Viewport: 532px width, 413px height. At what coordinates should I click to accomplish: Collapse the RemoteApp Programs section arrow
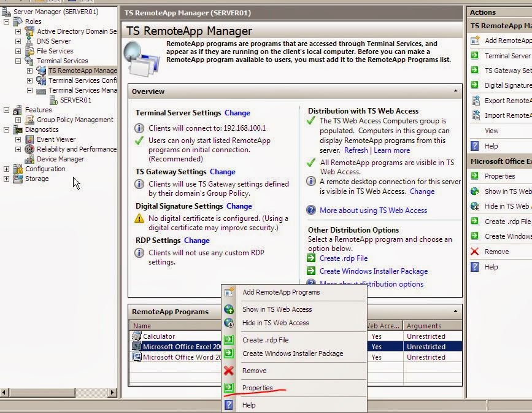coord(455,311)
